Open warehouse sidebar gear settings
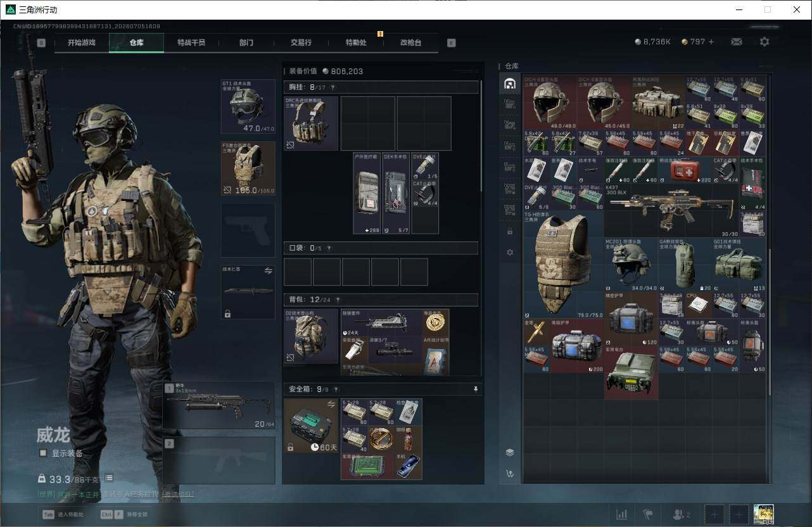The image size is (812, 527). (x=510, y=252)
